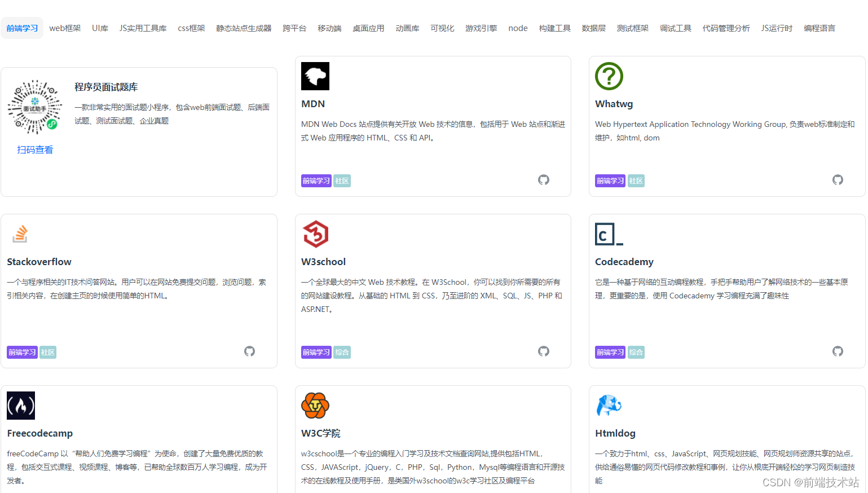Open the 游戏引擎 tab
This screenshot has width=868, height=493.
pos(481,28)
